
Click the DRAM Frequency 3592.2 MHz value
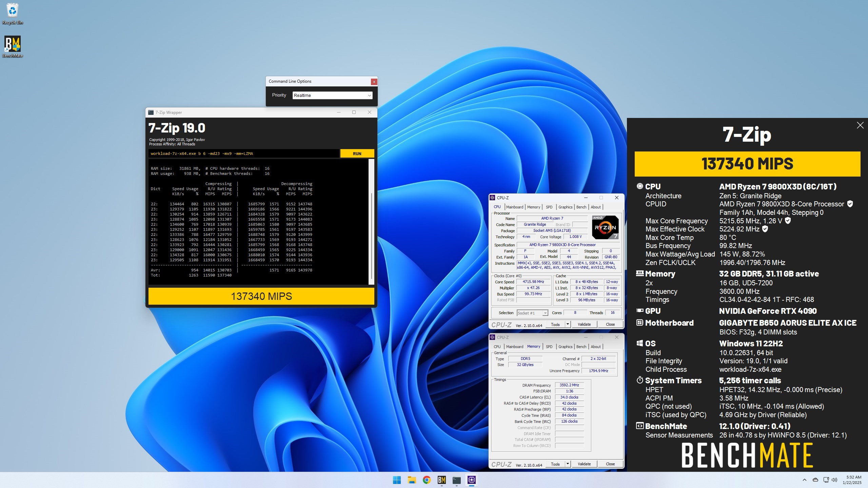pos(569,385)
